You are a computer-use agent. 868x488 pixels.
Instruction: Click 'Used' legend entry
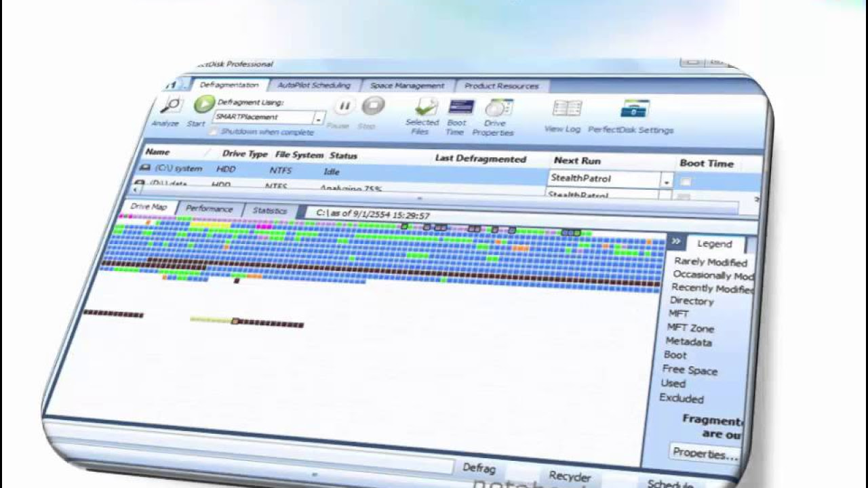tap(673, 383)
